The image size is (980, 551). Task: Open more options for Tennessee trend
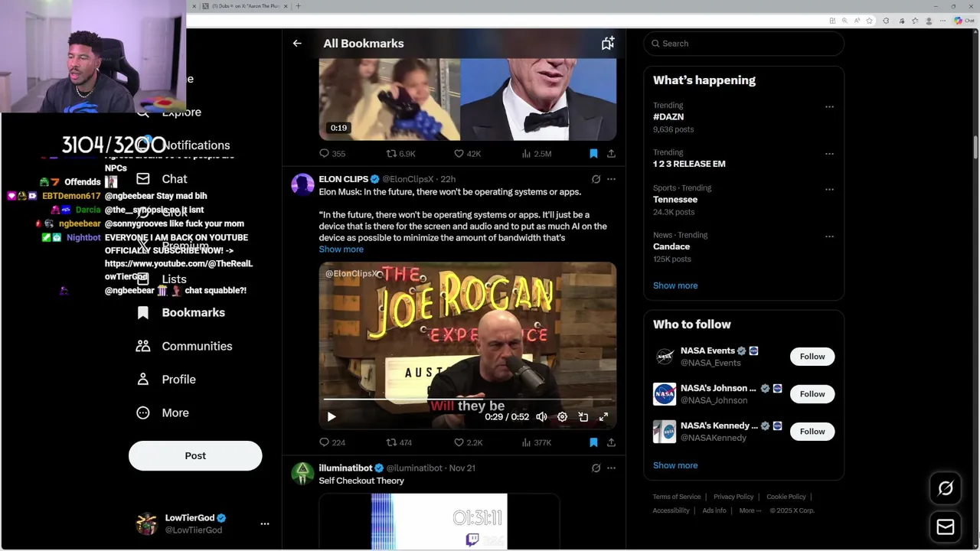tap(829, 190)
